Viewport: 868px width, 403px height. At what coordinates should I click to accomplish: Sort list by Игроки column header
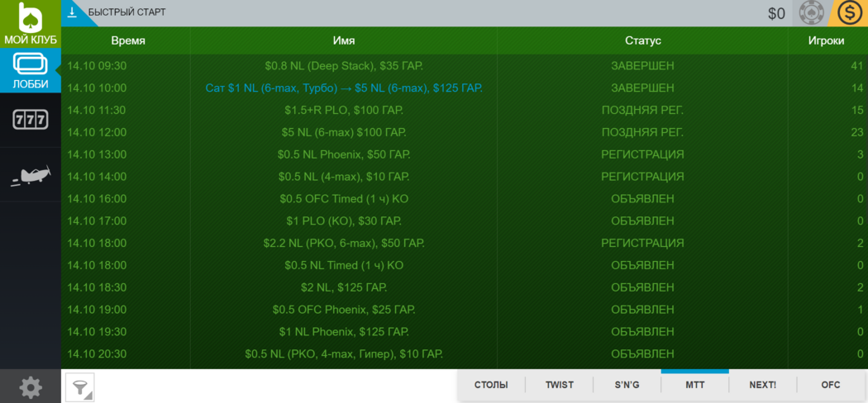[x=827, y=40]
